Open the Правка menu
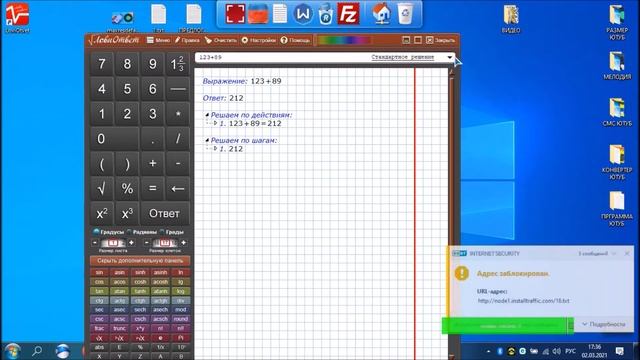The image size is (640, 360). (x=187, y=40)
